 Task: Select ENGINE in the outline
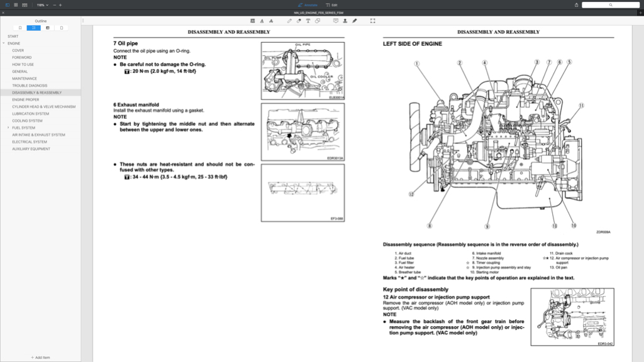[x=14, y=43]
